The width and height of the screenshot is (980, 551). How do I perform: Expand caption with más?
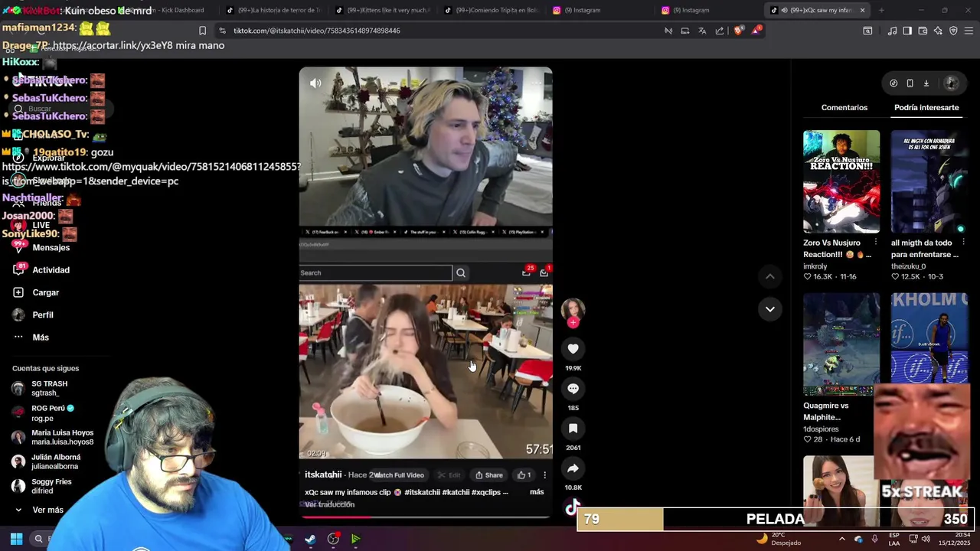tap(537, 492)
